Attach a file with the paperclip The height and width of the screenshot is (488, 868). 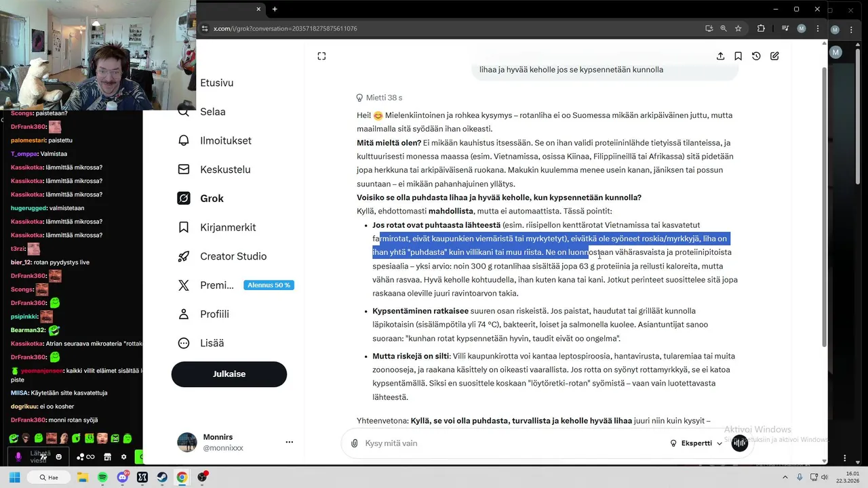point(354,443)
